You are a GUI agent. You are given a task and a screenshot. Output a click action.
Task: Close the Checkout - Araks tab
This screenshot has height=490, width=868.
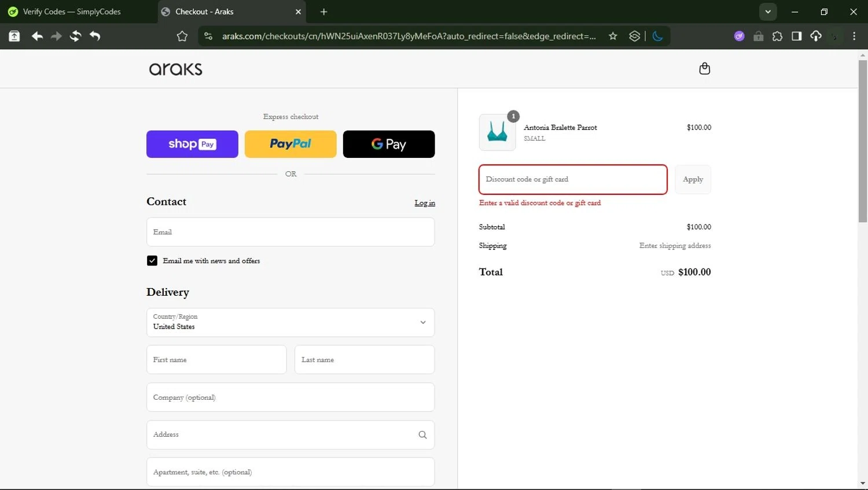[298, 12]
